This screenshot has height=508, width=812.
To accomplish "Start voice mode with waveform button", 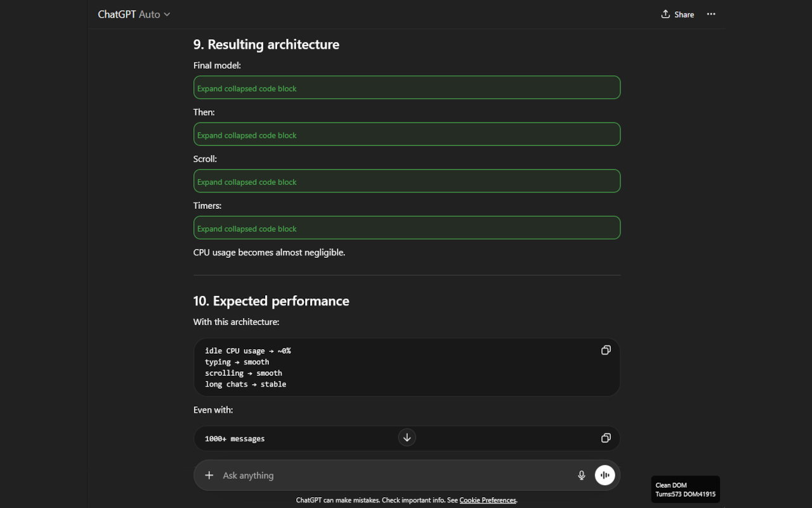I will [605, 475].
